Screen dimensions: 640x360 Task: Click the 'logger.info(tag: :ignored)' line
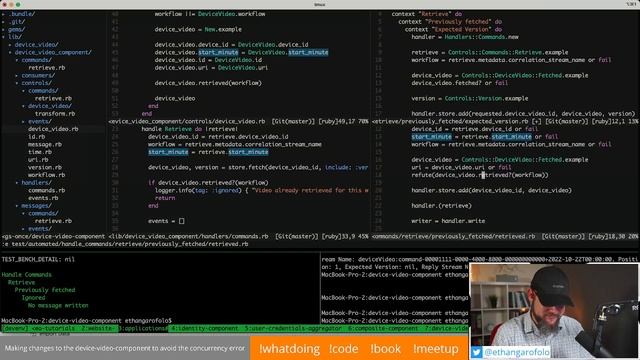coord(261,190)
